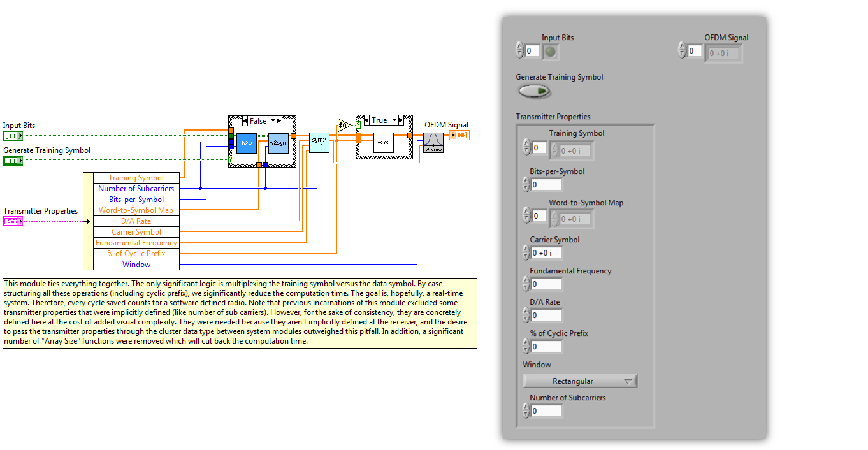Select the b2w subVI block
The width and height of the screenshot is (868, 450).
[246, 143]
